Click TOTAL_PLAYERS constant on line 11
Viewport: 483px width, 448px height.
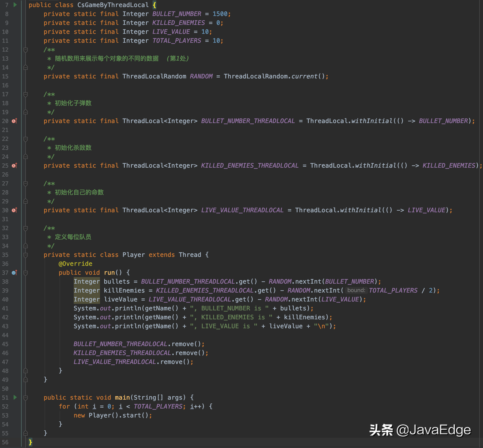point(177,40)
